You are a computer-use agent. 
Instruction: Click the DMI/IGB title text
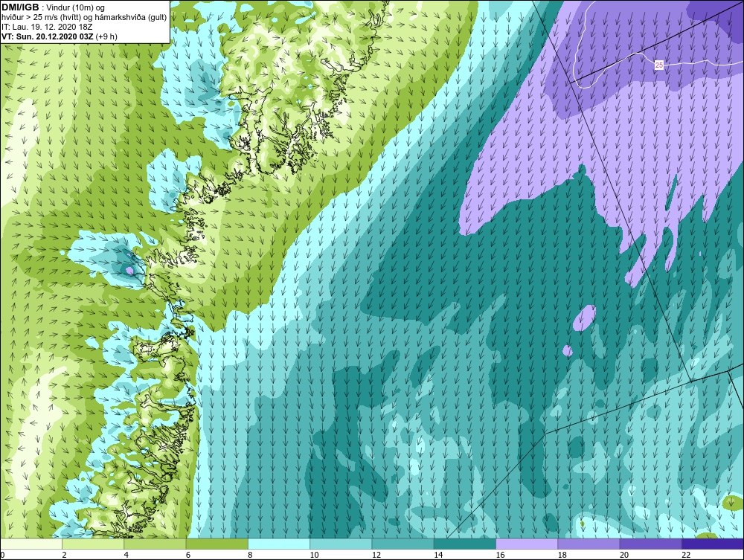click(20, 7)
